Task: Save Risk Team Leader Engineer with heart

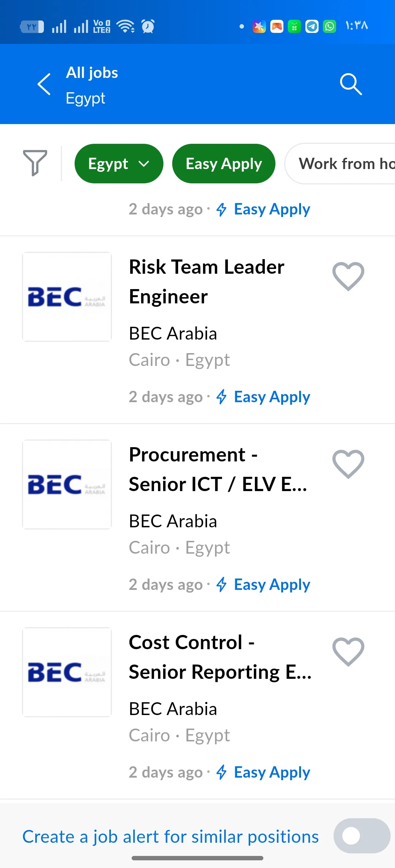Action: (x=348, y=276)
